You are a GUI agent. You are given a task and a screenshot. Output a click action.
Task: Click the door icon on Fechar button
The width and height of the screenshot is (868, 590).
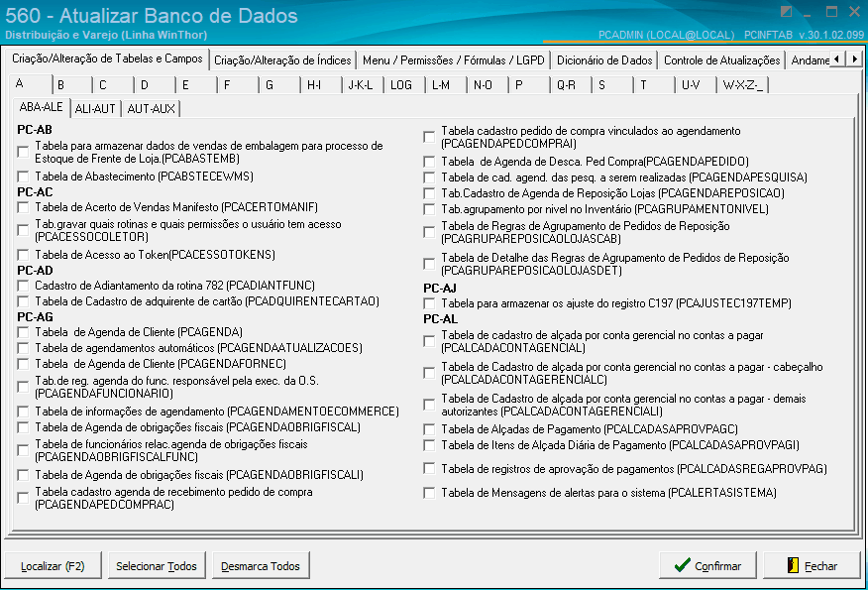coord(793,565)
